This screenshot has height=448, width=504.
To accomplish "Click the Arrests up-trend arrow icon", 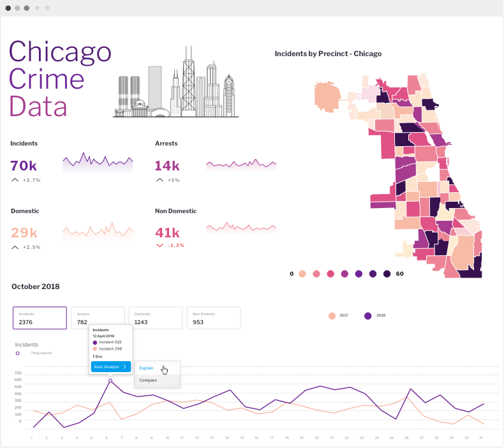I will (159, 180).
